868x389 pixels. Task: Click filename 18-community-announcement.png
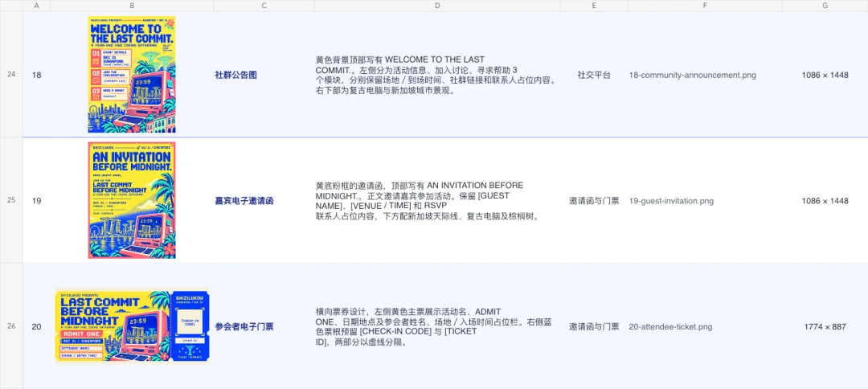693,75
